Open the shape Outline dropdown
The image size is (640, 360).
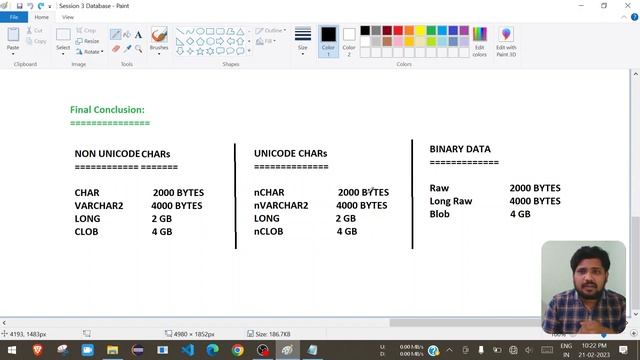[x=270, y=31]
